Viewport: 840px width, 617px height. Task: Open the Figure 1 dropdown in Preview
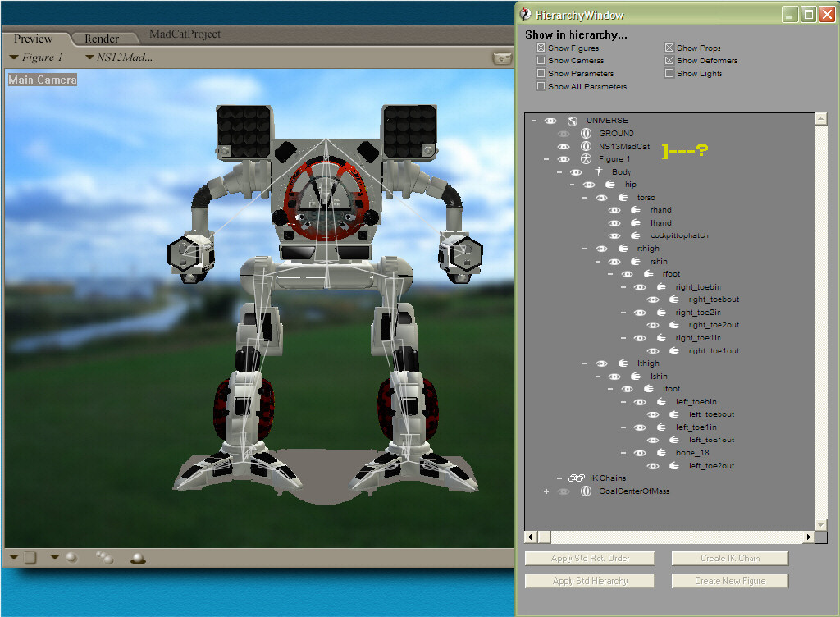click(x=37, y=57)
